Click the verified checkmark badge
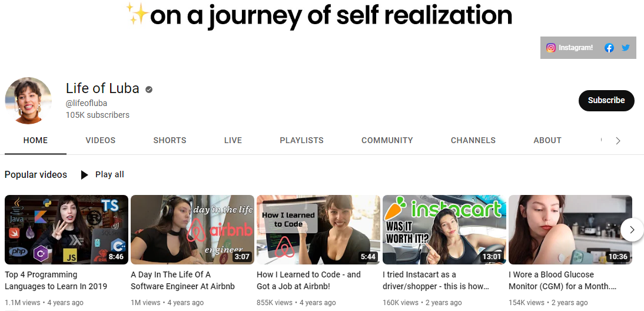Image resolution: width=644 pixels, height=311 pixels. tap(149, 89)
